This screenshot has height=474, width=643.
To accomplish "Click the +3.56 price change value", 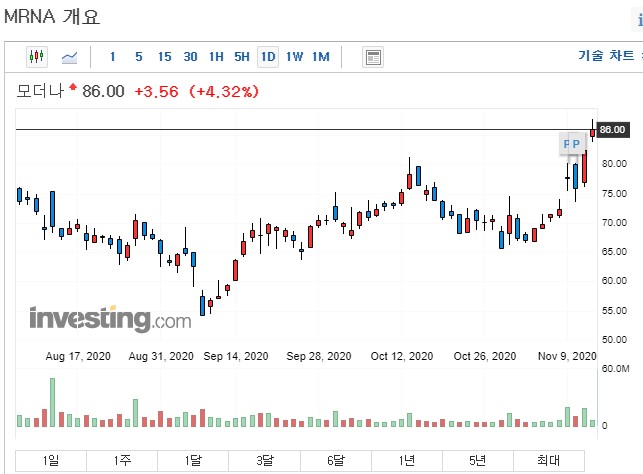I will [x=156, y=91].
